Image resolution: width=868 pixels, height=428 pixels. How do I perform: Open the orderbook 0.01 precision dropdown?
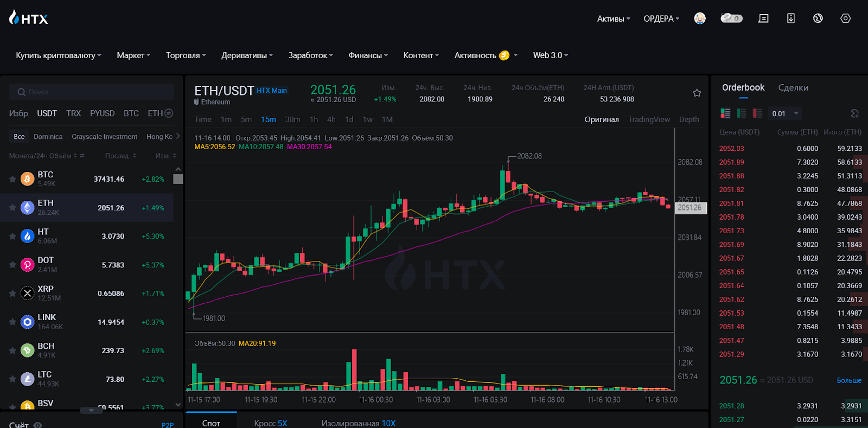785,113
